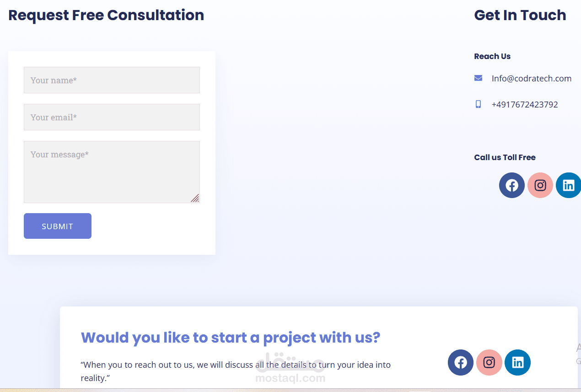Click the "Call us Toll Free" label
The height and width of the screenshot is (392, 581).
click(x=505, y=157)
